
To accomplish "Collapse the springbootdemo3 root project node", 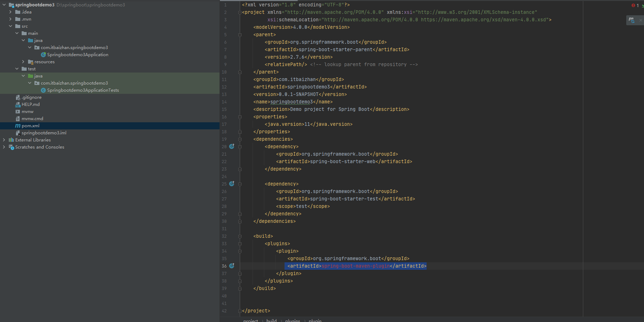I will pos(4,5).
